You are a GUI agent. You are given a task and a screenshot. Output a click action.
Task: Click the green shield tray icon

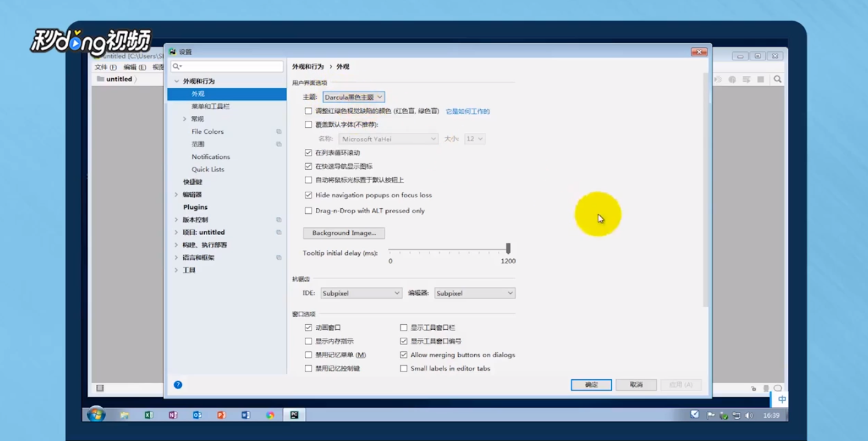724,415
